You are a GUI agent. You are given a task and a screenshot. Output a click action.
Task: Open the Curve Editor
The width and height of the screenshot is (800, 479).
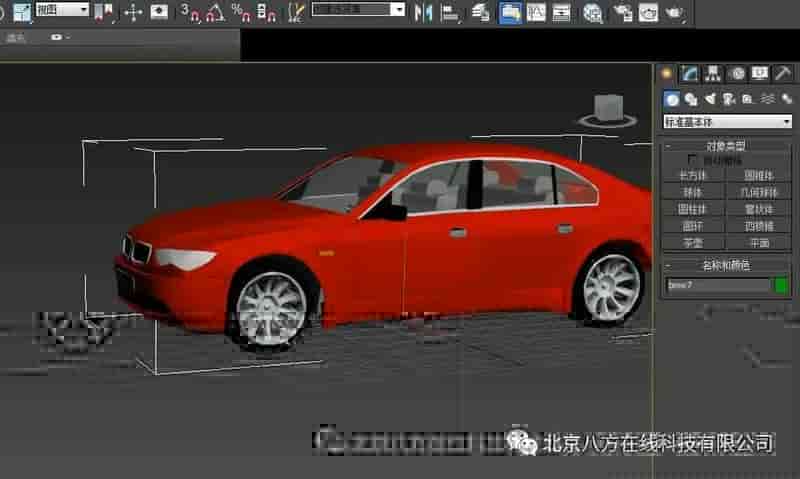click(x=536, y=12)
